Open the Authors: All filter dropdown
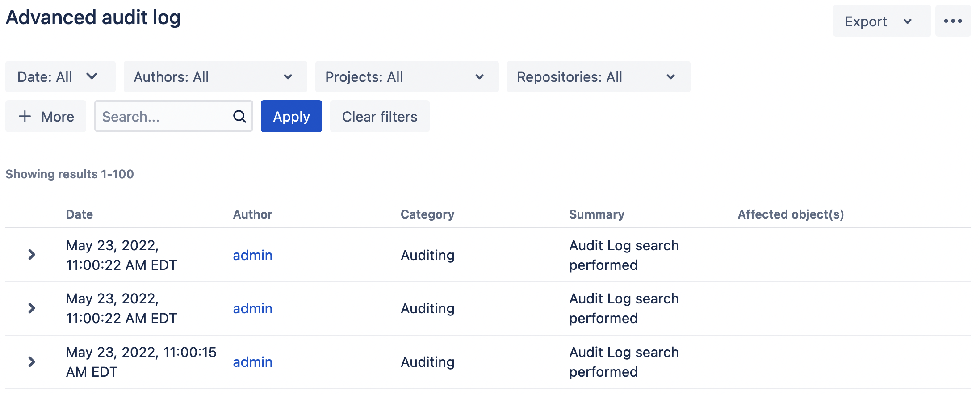Screen dimensions: 980x395 [x=215, y=77]
